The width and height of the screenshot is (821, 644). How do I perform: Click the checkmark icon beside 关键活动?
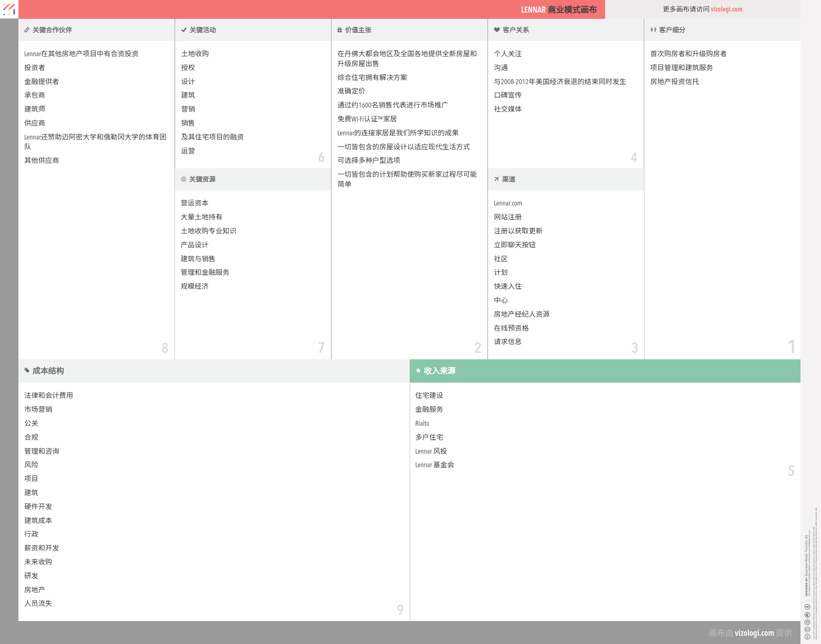click(x=184, y=30)
